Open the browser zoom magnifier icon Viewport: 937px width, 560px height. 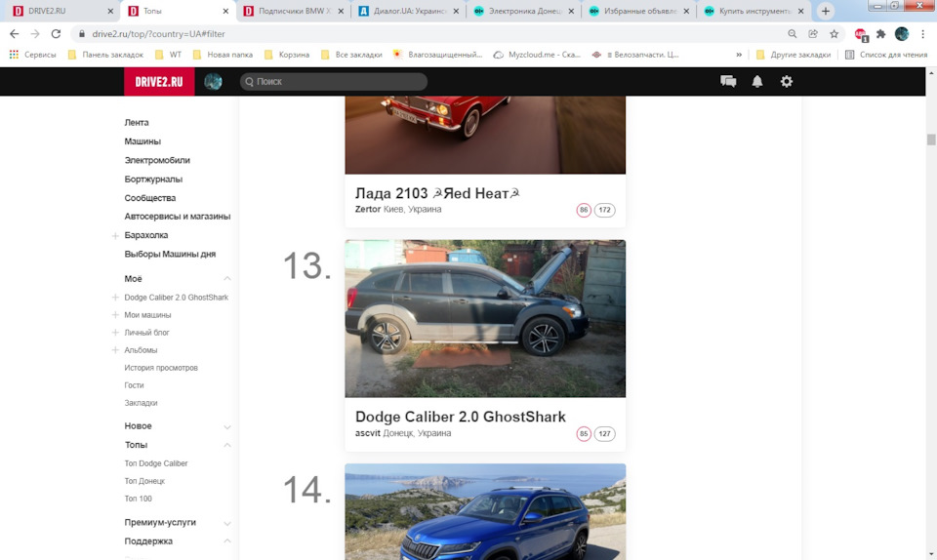click(x=793, y=34)
